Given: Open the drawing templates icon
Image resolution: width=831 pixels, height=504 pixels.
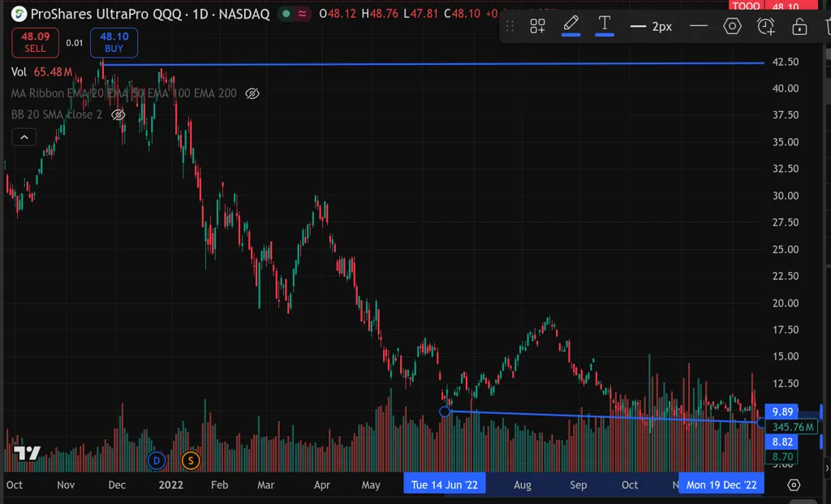Looking at the screenshot, I should pos(537,27).
